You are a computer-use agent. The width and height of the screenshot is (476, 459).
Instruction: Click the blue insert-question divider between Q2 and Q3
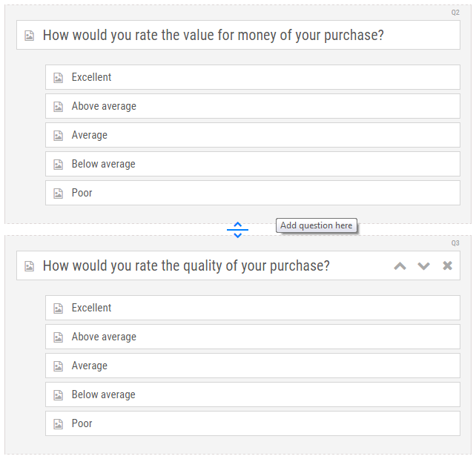[x=238, y=230]
